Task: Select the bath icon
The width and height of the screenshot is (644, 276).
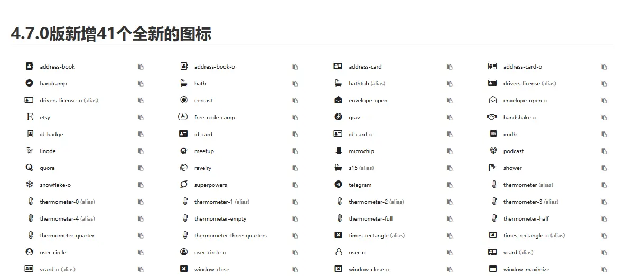Action: click(x=184, y=83)
